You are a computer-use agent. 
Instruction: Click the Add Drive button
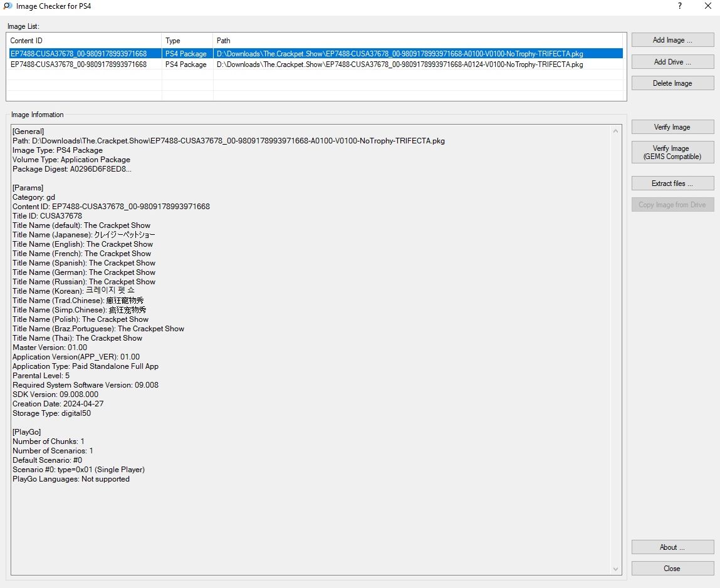pyautogui.click(x=672, y=61)
